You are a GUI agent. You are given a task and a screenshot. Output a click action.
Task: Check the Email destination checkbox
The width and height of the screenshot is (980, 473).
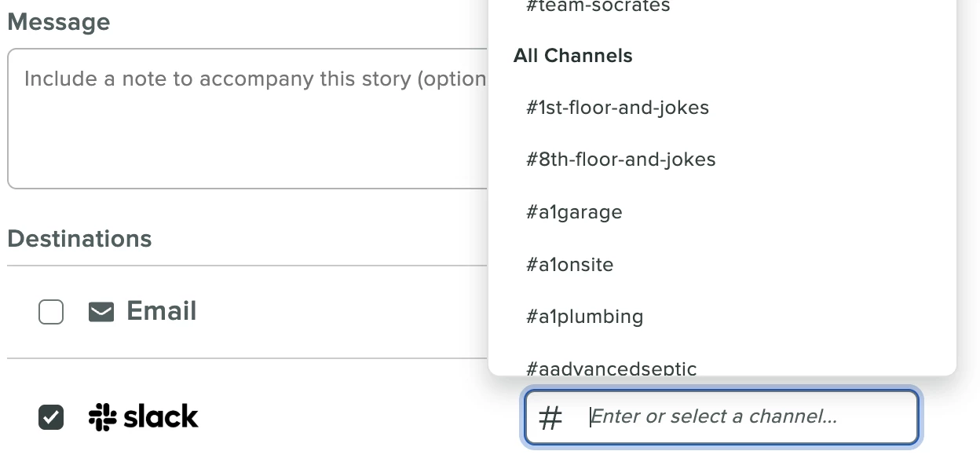coord(51,313)
